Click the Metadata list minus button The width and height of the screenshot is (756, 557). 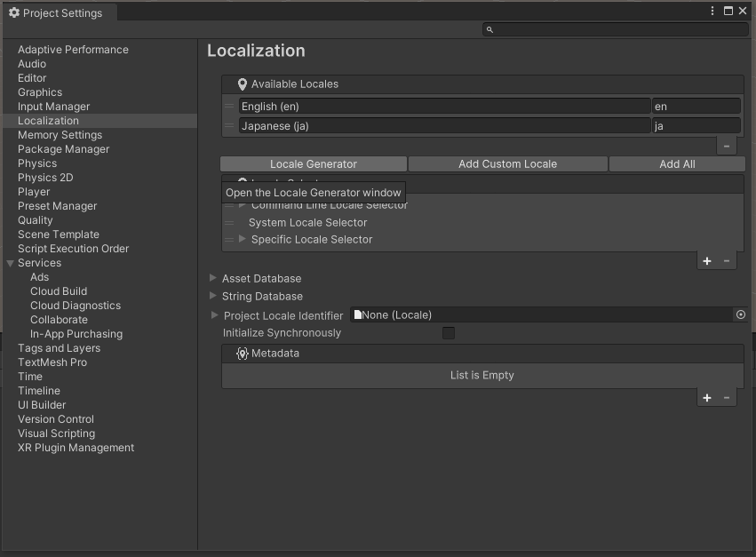pos(726,398)
